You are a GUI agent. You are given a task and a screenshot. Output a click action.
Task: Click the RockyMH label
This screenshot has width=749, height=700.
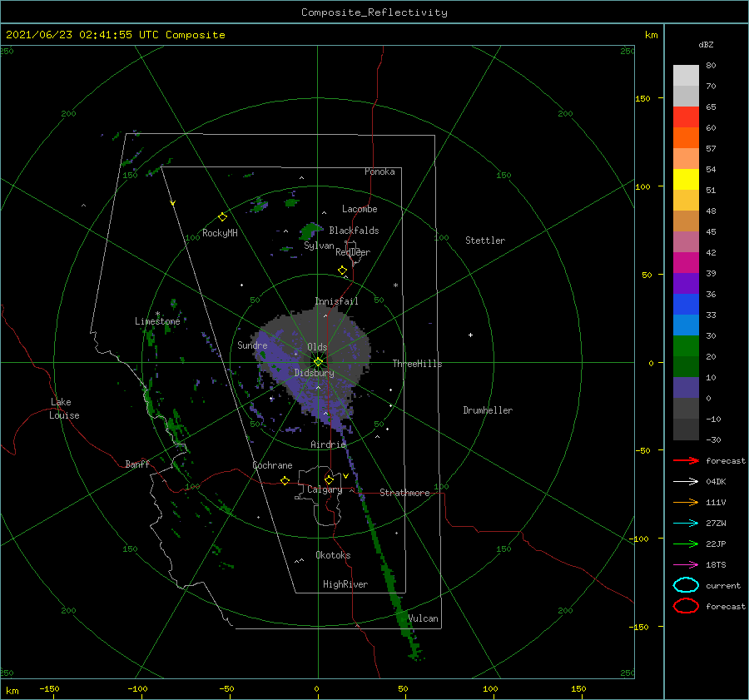pos(220,233)
